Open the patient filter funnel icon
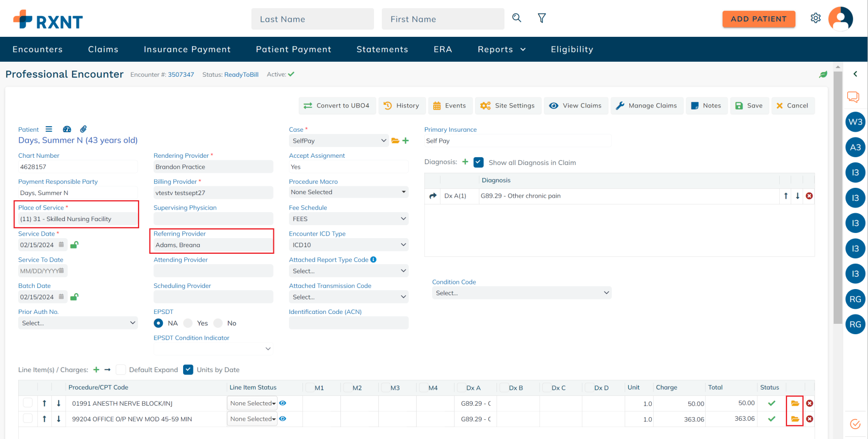Screen dimensions: 868x439 [542, 18]
